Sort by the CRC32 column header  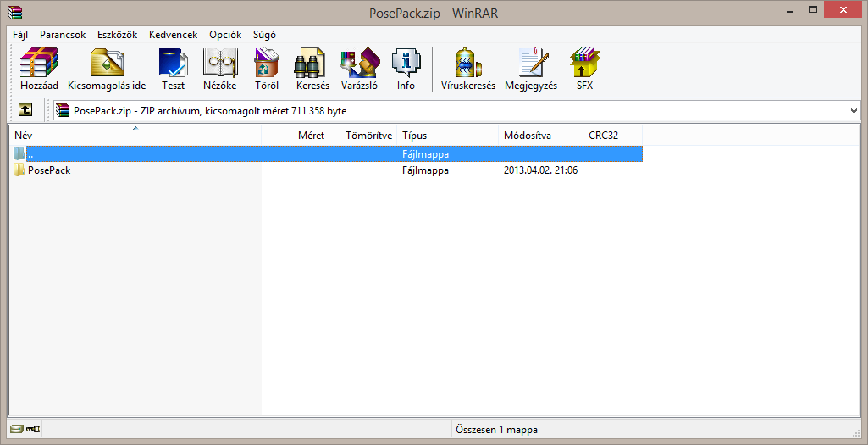pos(613,136)
